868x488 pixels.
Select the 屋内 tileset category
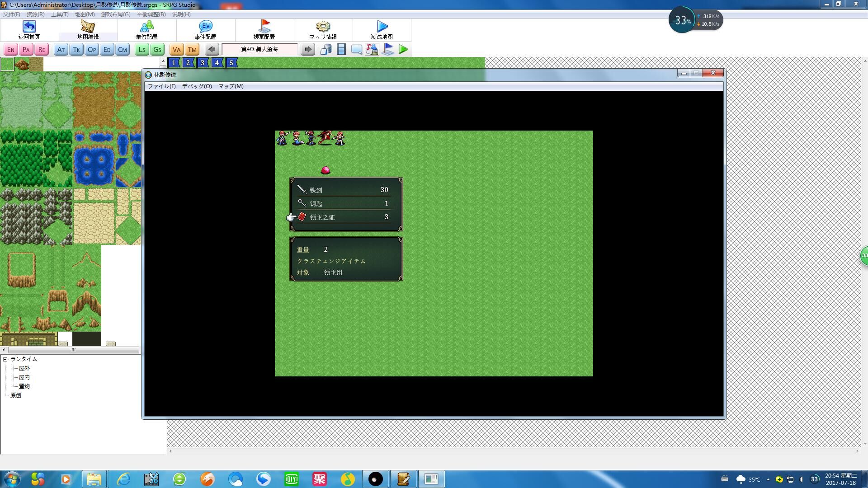coord(24,377)
